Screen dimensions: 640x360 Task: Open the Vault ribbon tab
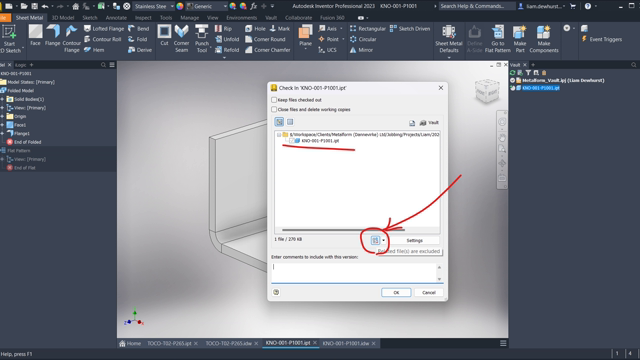271,18
